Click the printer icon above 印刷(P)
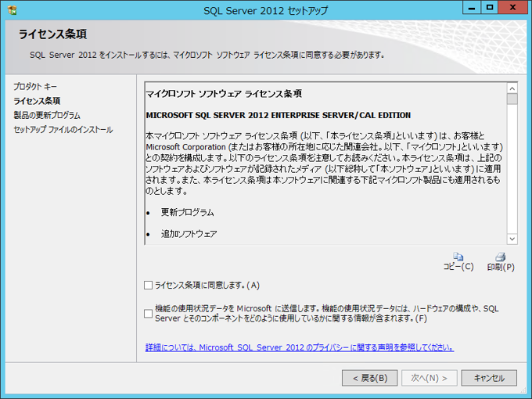The height and width of the screenshot is (399, 532). (x=501, y=257)
